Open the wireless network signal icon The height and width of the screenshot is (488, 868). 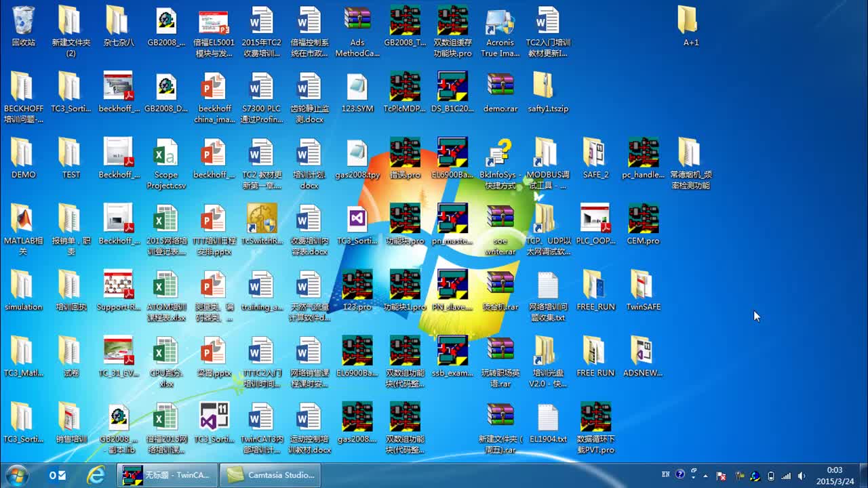[786, 476]
